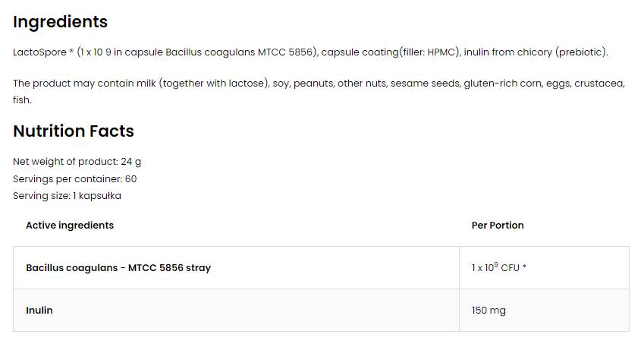Click the Net weight of product line

(77, 162)
